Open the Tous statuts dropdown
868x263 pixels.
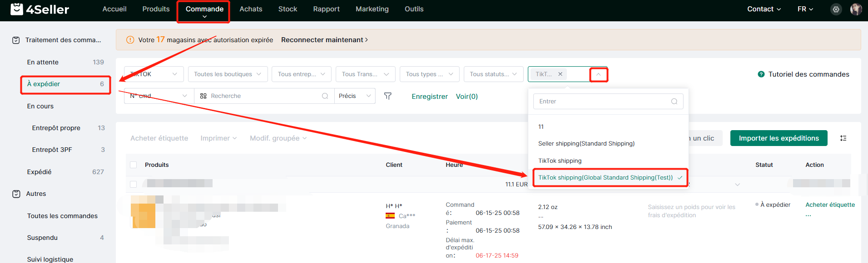(x=493, y=74)
